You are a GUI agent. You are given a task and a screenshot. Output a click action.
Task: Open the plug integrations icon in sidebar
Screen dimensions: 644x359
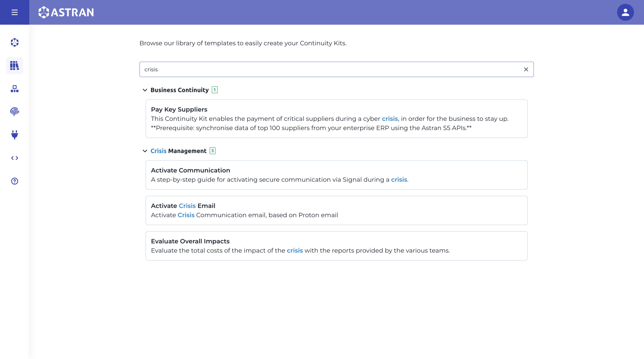click(15, 135)
